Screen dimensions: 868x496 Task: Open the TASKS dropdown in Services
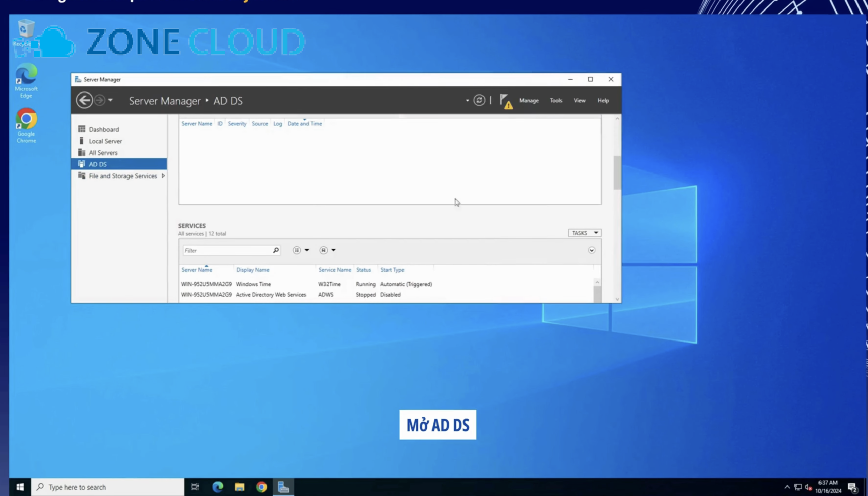point(584,233)
